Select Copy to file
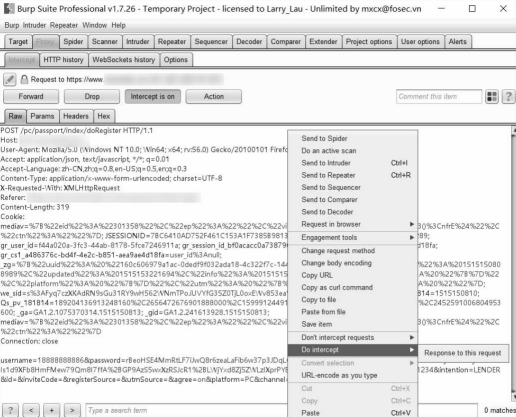Image resolution: width=516 pixels, height=417 pixels. [x=353, y=300]
